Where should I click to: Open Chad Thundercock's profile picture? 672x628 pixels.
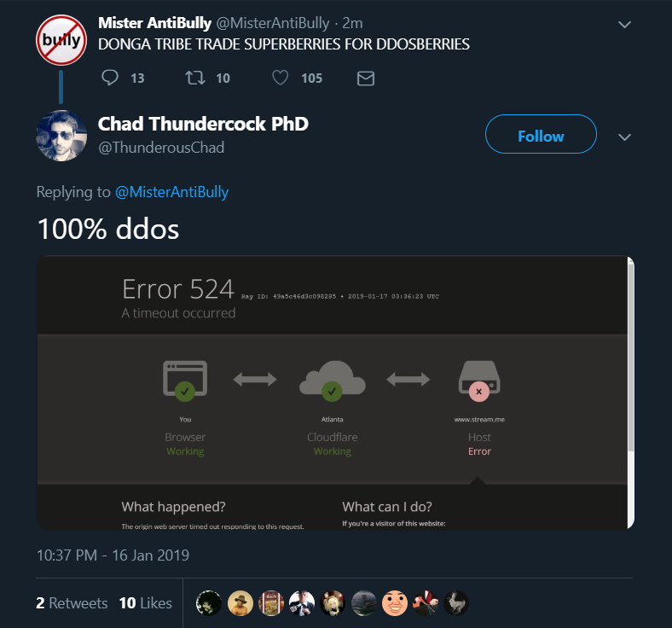61,136
